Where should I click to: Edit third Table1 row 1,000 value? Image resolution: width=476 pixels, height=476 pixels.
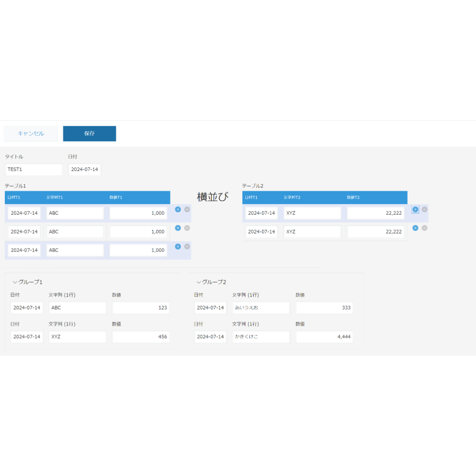tap(138, 250)
